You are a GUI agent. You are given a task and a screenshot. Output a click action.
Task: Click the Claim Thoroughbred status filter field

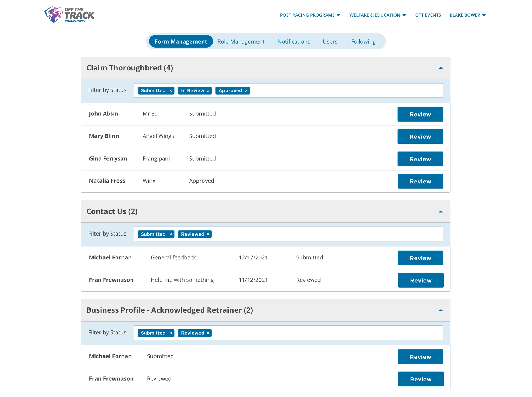point(288,90)
